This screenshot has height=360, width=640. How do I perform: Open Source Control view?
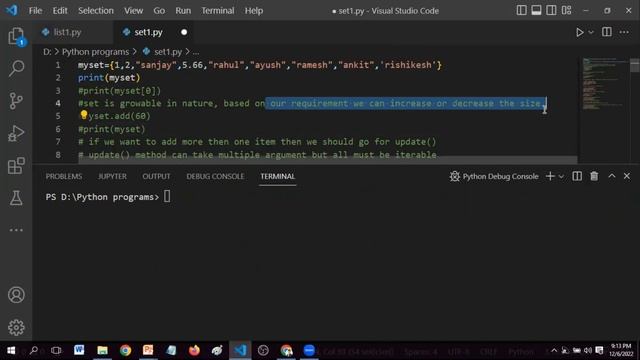click(x=16, y=101)
